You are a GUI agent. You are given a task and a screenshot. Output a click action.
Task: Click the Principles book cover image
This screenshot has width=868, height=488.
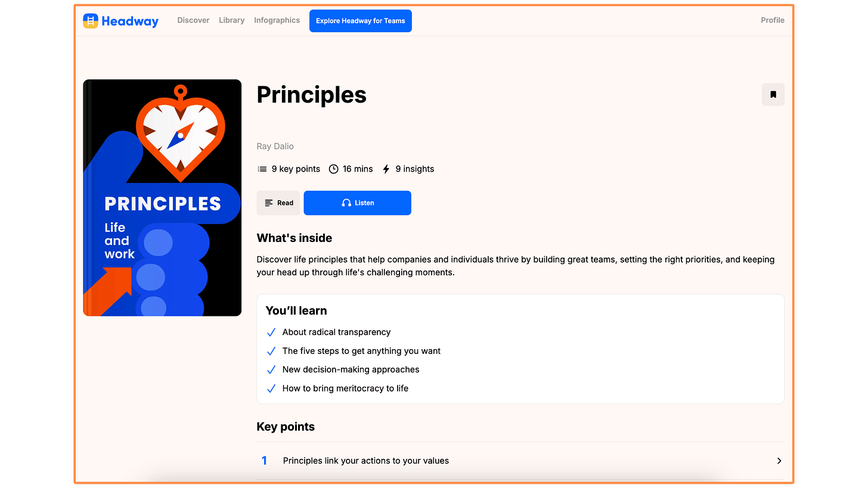pyautogui.click(x=162, y=197)
